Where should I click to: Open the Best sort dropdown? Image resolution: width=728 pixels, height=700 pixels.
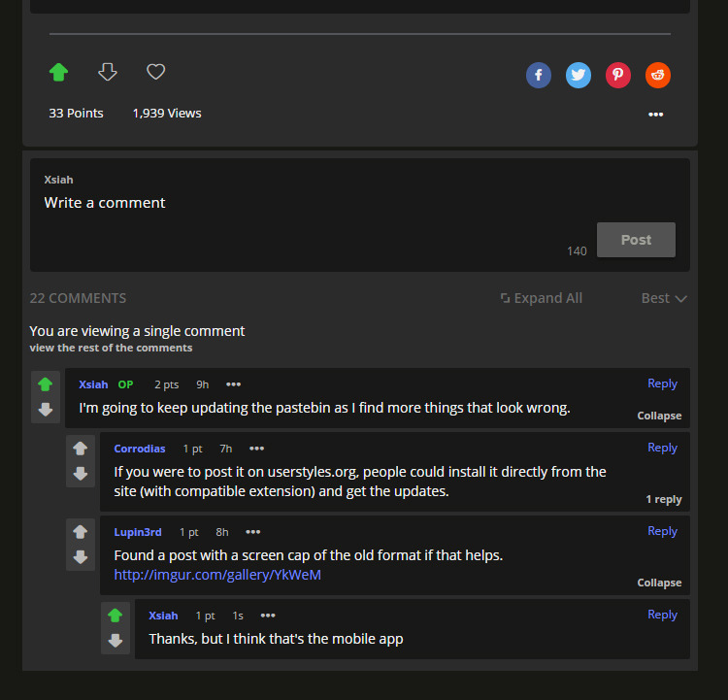pos(664,298)
